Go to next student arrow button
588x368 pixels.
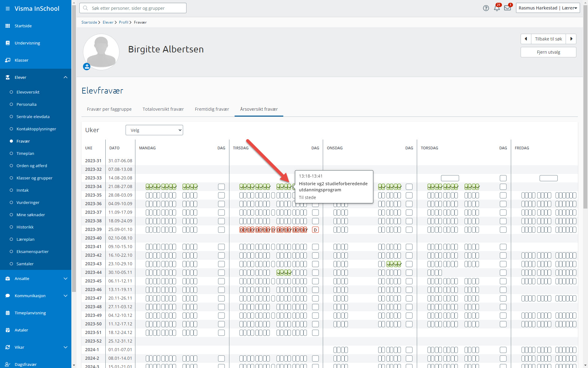[x=571, y=39]
